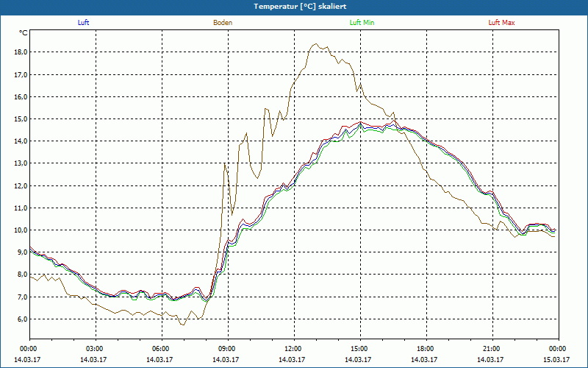The height and width of the screenshot is (368, 588).
Task: Select the 18,0 y-axis value
Action: 20,52
